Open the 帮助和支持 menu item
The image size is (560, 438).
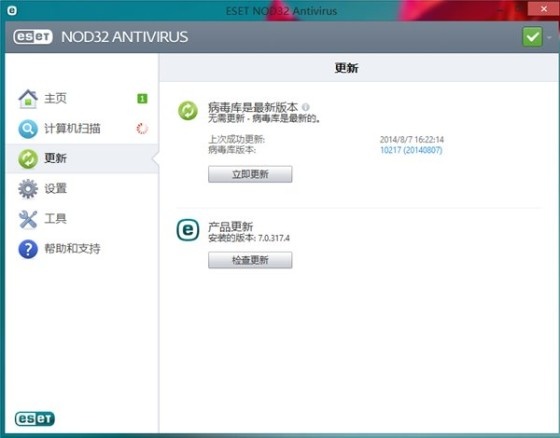pyautogui.click(x=82, y=249)
